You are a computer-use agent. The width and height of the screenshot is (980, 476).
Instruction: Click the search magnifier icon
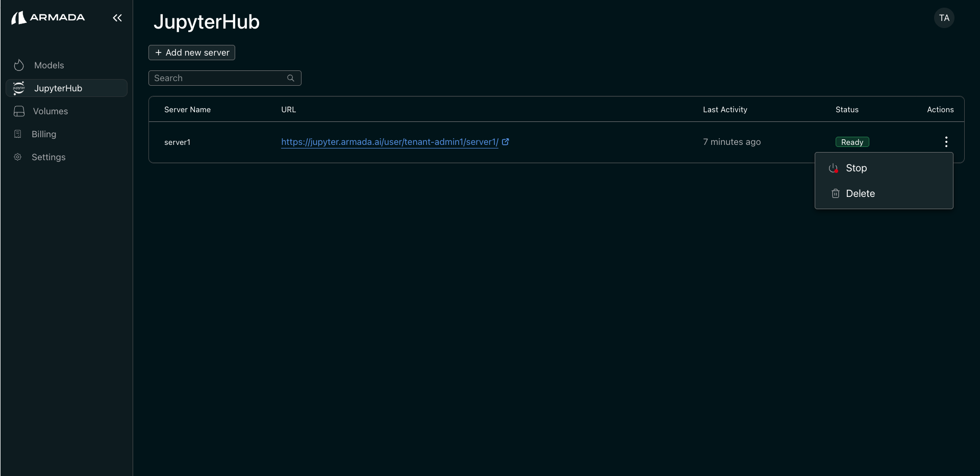pos(290,78)
